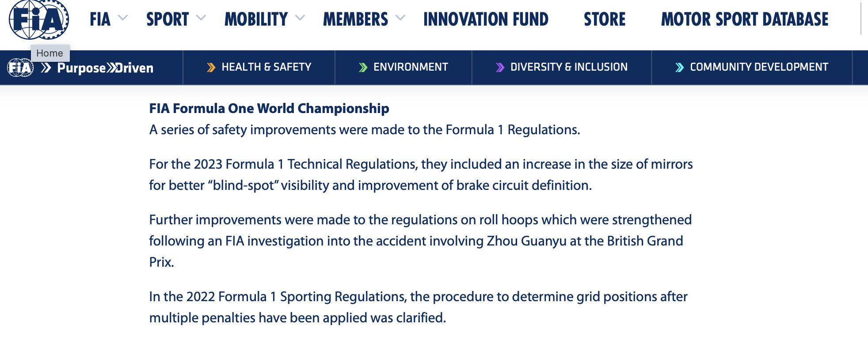Expand the MOBILITY menu chevron
Screen dimensions: 868x340
(300, 18)
